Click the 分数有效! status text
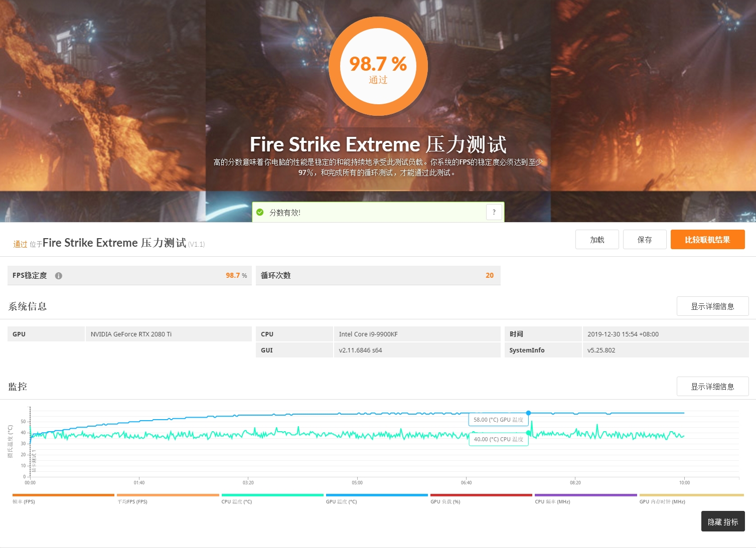Screen dimensions: 756x548 click(x=285, y=213)
